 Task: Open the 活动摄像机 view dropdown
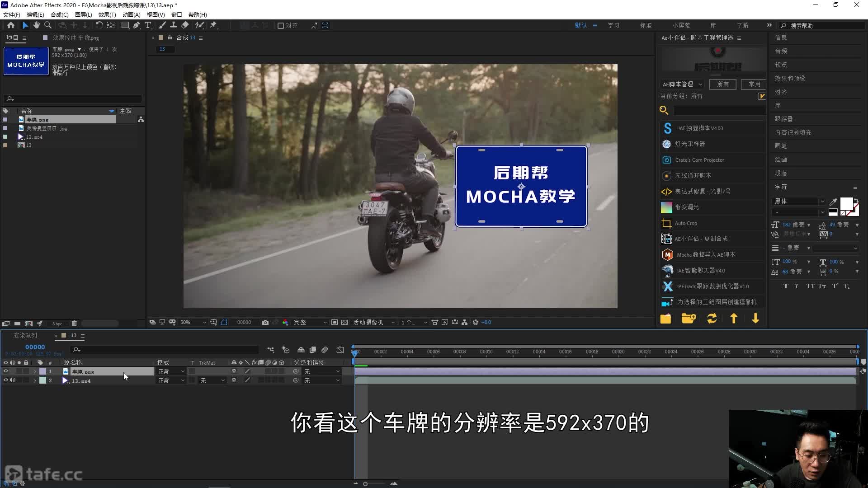pyautogui.click(x=374, y=322)
